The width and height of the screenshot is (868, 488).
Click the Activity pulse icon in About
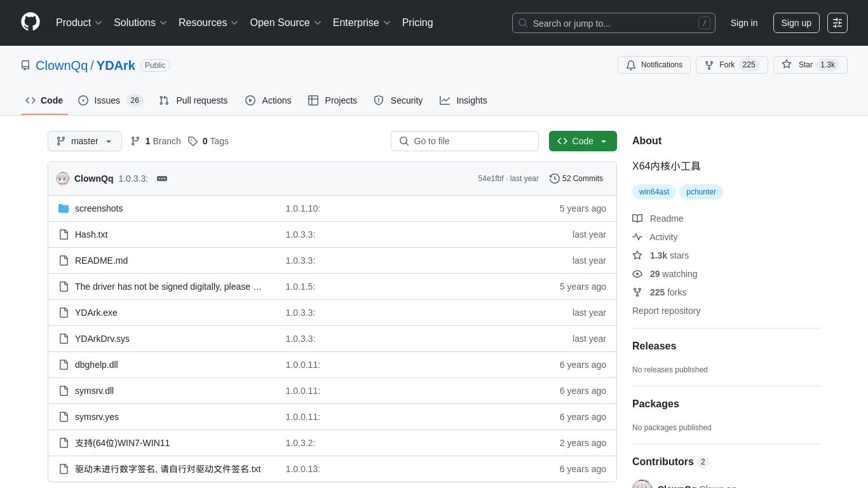[x=637, y=237]
